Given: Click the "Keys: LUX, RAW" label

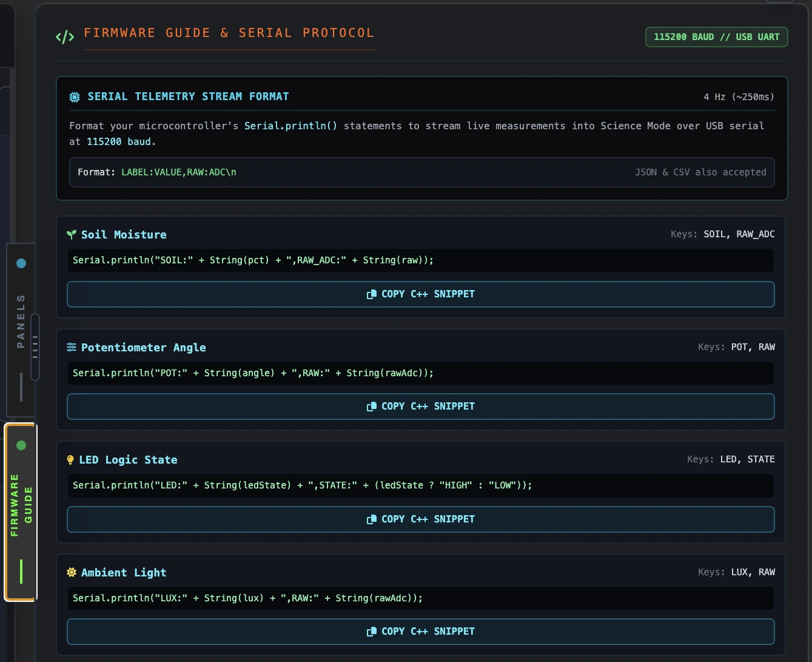Looking at the screenshot, I should [737, 572].
